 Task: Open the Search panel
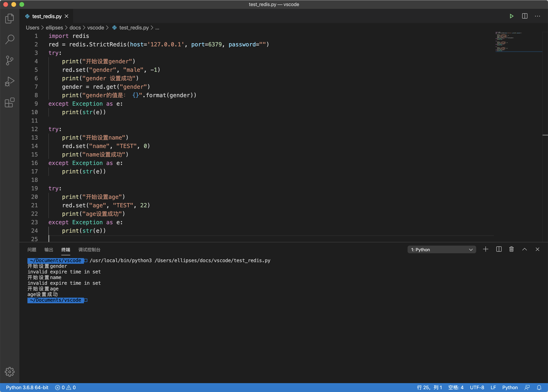tap(9, 39)
